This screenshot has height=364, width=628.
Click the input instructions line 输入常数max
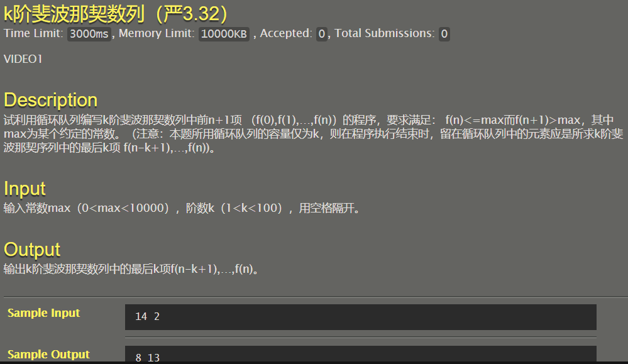[182, 208]
